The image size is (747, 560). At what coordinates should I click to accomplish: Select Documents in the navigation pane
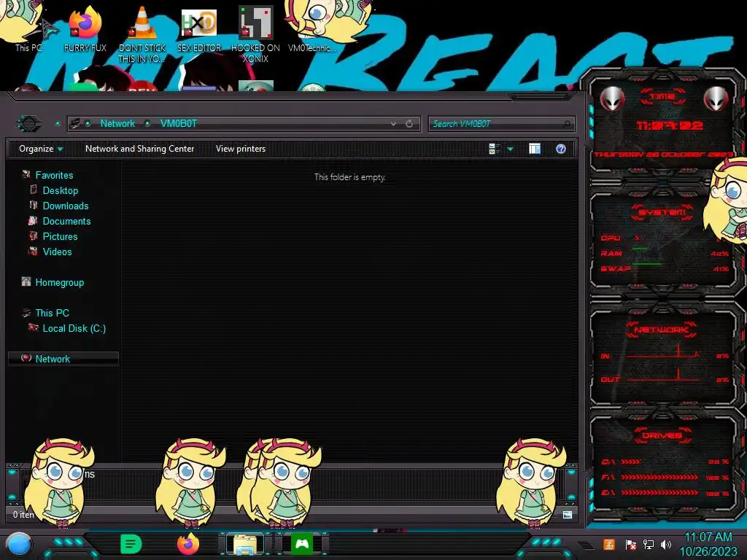[x=66, y=221]
